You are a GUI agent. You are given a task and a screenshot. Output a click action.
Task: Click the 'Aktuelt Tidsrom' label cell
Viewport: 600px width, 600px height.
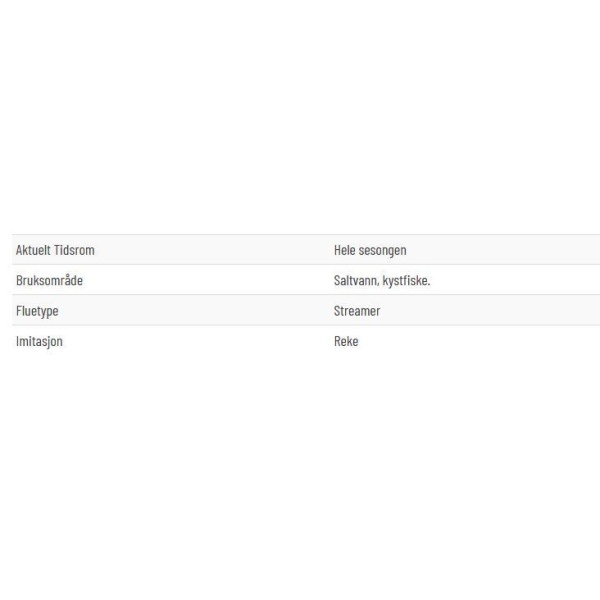(55, 250)
